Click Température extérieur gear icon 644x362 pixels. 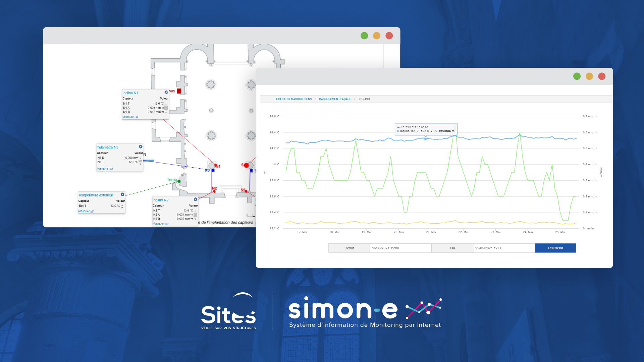click(122, 194)
